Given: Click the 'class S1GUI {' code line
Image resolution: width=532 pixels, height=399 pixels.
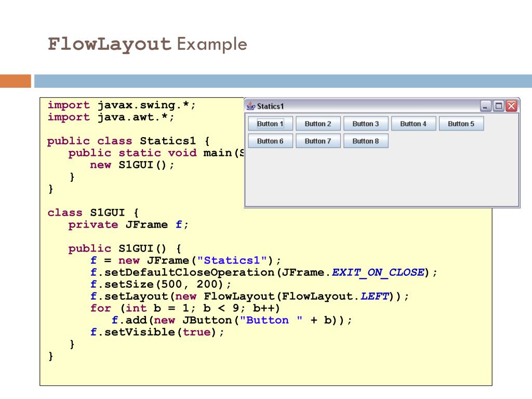Looking at the screenshot, I should tap(93, 212).
